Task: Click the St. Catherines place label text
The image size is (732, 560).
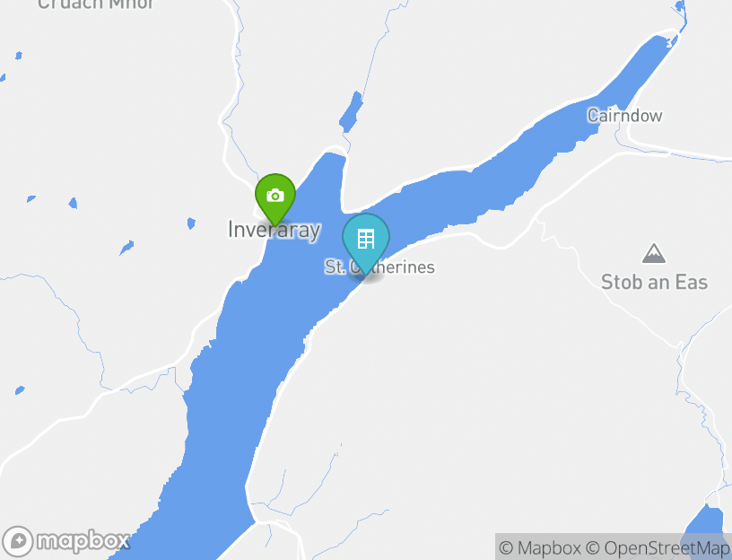Action: [379, 267]
